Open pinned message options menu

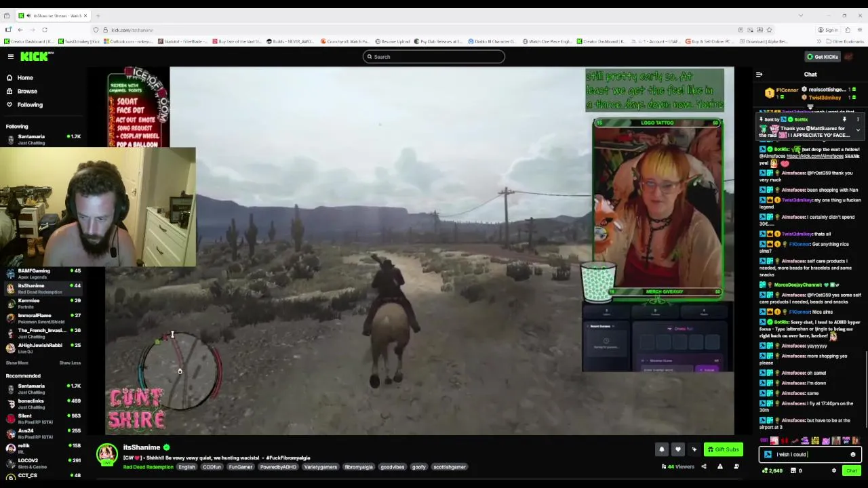(x=858, y=120)
